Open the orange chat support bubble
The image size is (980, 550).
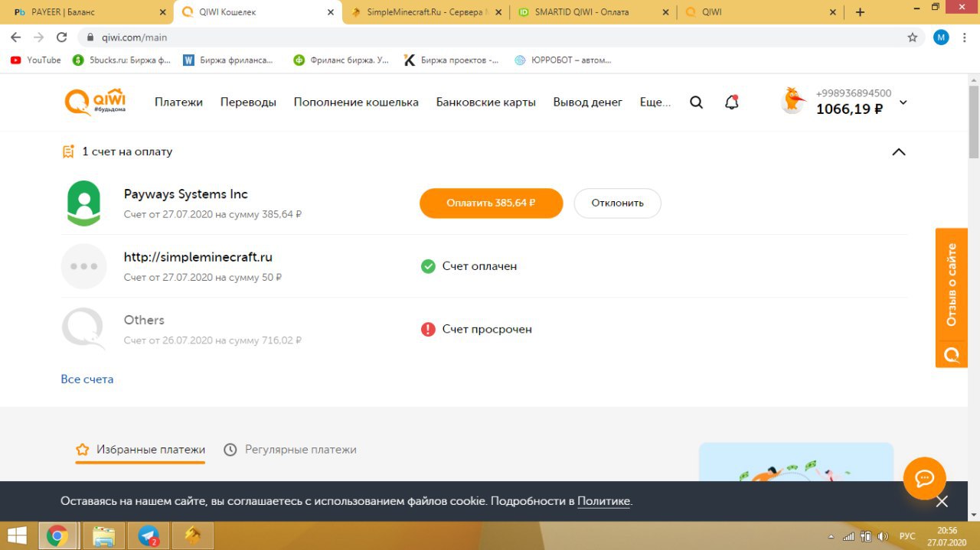coord(924,478)
